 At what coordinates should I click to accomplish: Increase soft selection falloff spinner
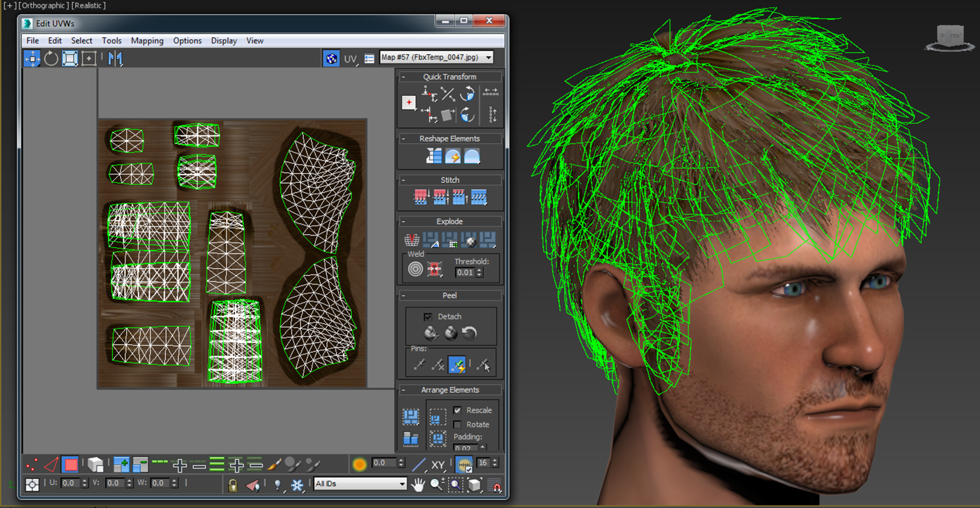pyautogui.click(x=401, y=460)
